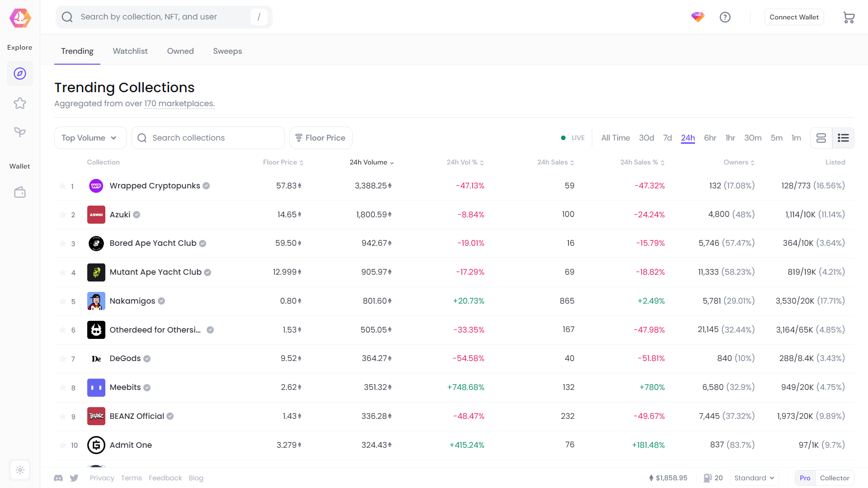Click the Otherdeed Koda logo thumbnail
Viewport: 868px width, 488px height.
tap(96, 330)
